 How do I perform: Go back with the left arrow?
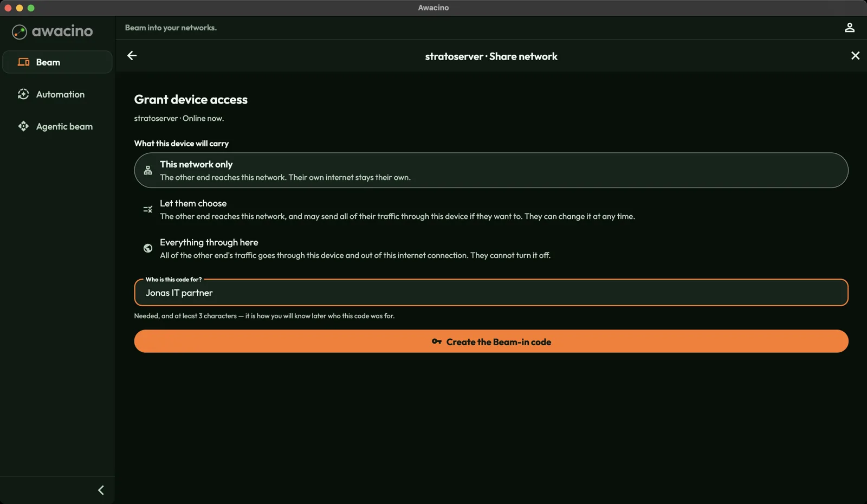pos(132,56)
